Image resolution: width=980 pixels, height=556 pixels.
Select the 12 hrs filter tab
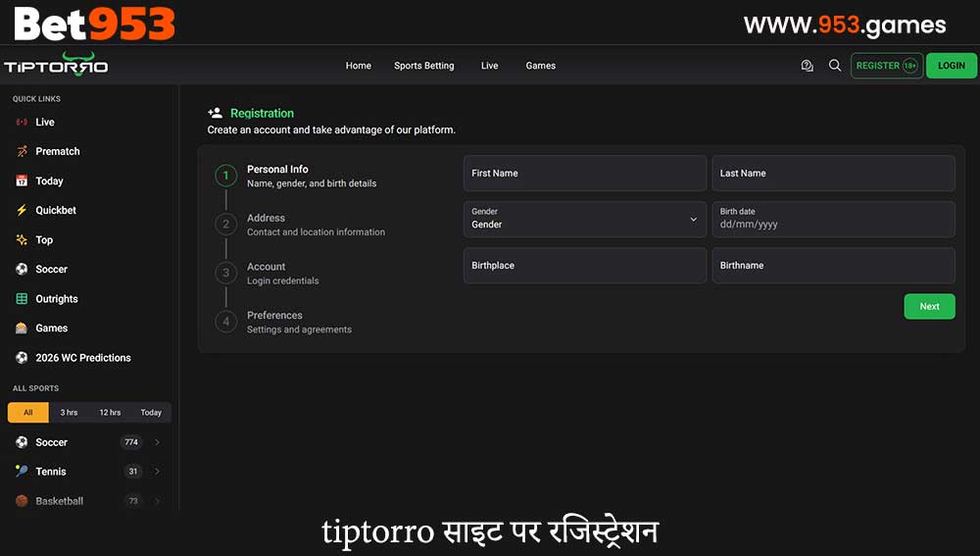[110, 412]
